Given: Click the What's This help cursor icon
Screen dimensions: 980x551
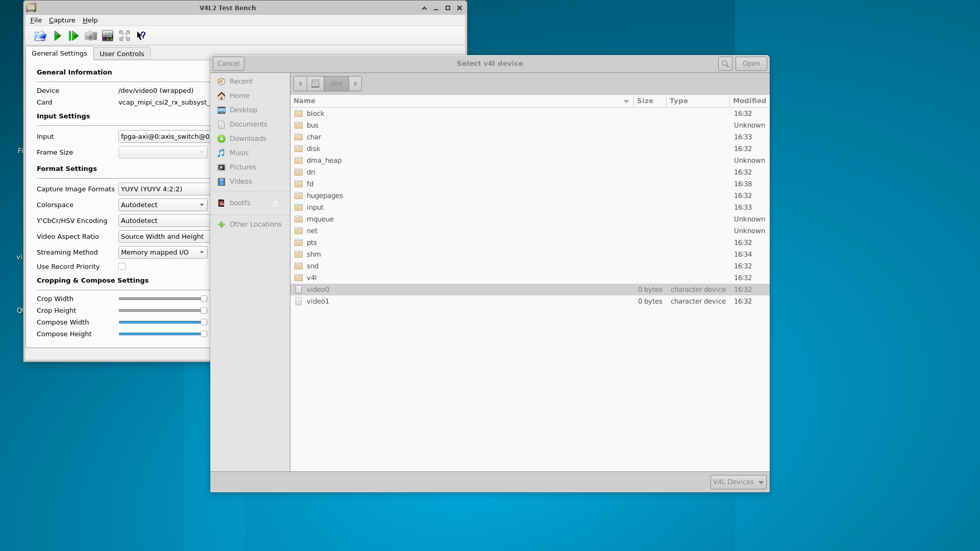Looking at the screenshot, I should point(141,36).
